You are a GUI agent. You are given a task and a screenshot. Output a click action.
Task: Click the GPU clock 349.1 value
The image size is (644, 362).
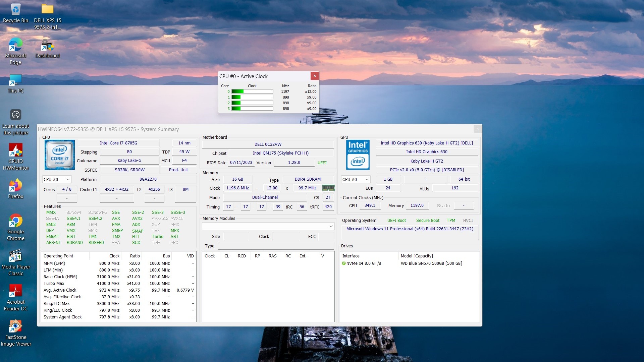pos(370,206)
